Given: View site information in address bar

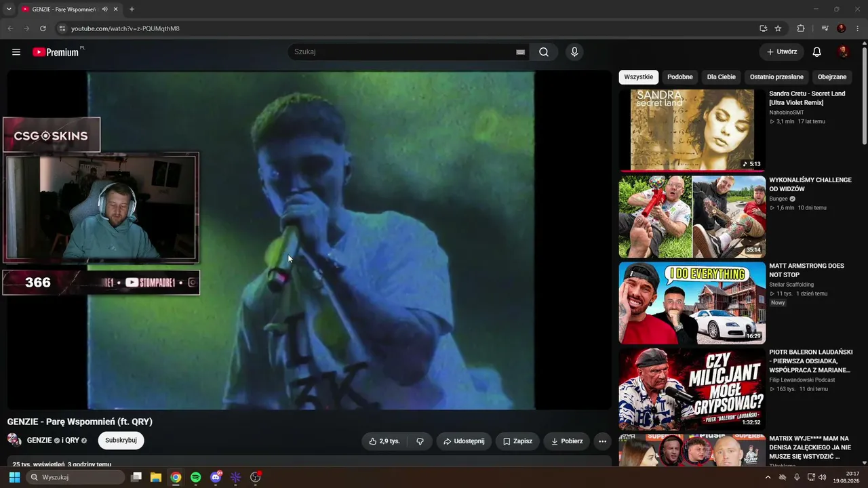Looking at the screenshot, I should (62, 28).
